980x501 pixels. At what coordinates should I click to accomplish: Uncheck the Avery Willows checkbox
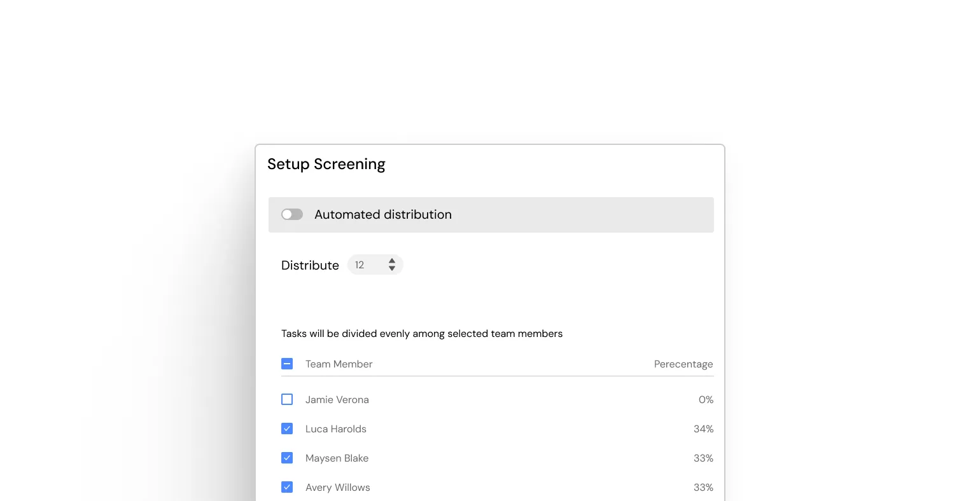(x=287, y=487)
